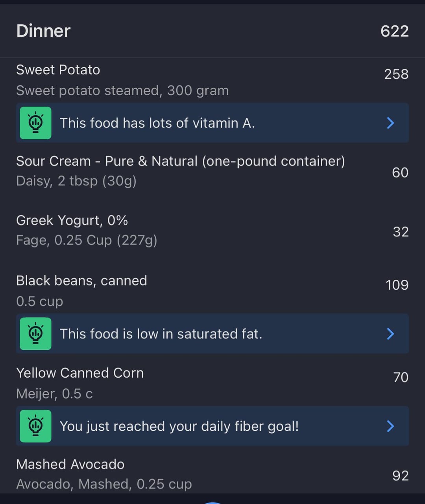Open the Greek Yogurt 0% Fage entry
Viewport: 425px width, 504px height.
(x=213, y=230)
